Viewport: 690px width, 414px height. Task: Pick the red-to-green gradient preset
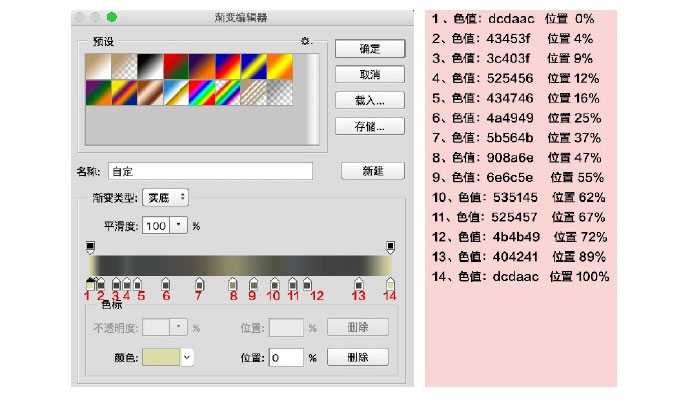[x=176, y=67]
